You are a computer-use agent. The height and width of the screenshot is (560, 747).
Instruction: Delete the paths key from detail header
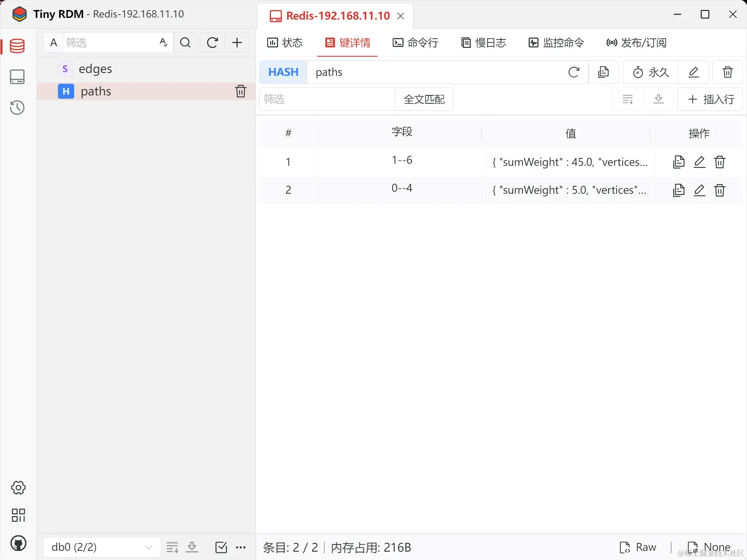[x=727, y=72]
